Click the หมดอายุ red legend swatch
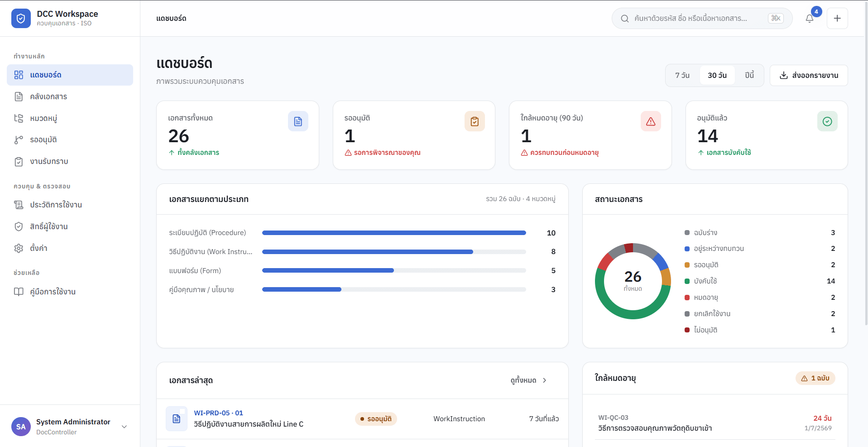The height and width of the screenshot is (447, 868). tap(687, 298)
